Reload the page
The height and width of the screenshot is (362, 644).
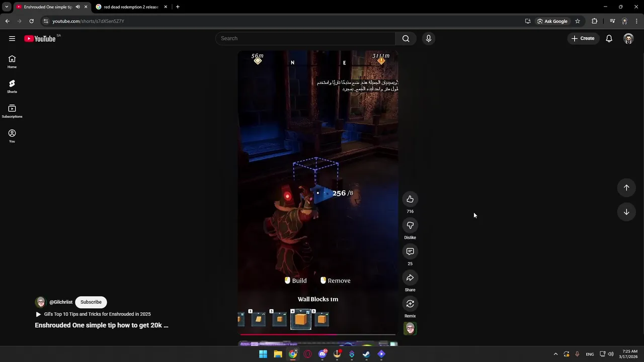coord(31,21)
